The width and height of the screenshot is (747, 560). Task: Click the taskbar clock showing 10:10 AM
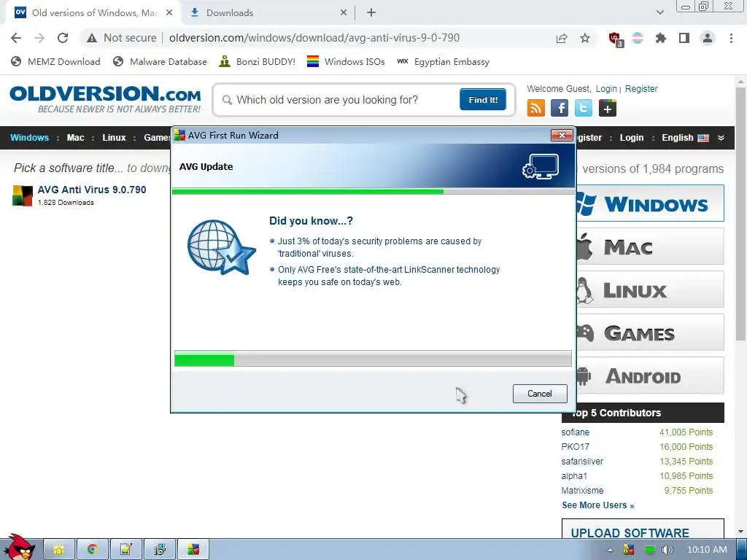707,550
